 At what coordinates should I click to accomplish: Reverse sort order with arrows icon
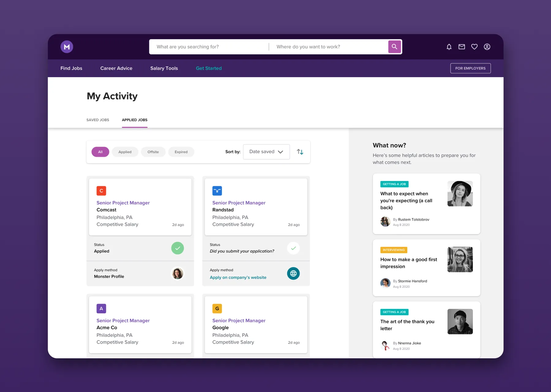coord(300,152)
